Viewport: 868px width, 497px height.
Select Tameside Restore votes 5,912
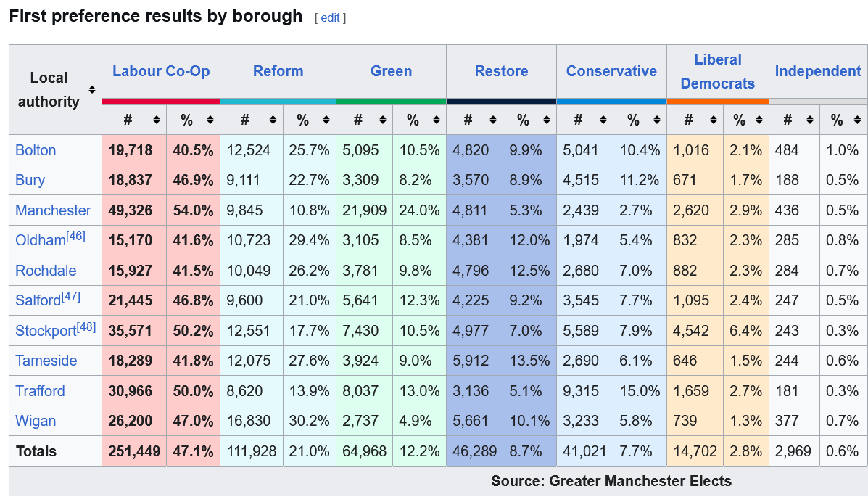pyautogui.click(x=471, y=361)
